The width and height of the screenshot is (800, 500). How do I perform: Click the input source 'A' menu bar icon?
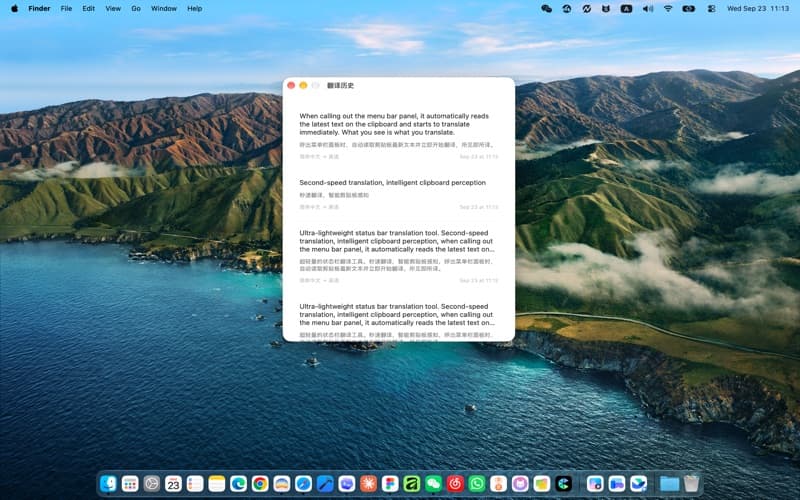coord(627,8)
